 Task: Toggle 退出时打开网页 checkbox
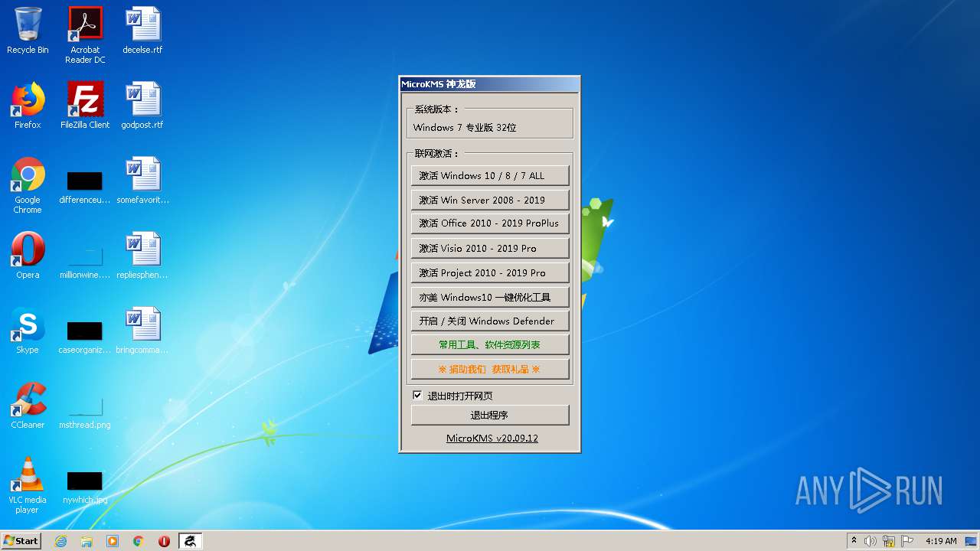click(x=417, y=396)
